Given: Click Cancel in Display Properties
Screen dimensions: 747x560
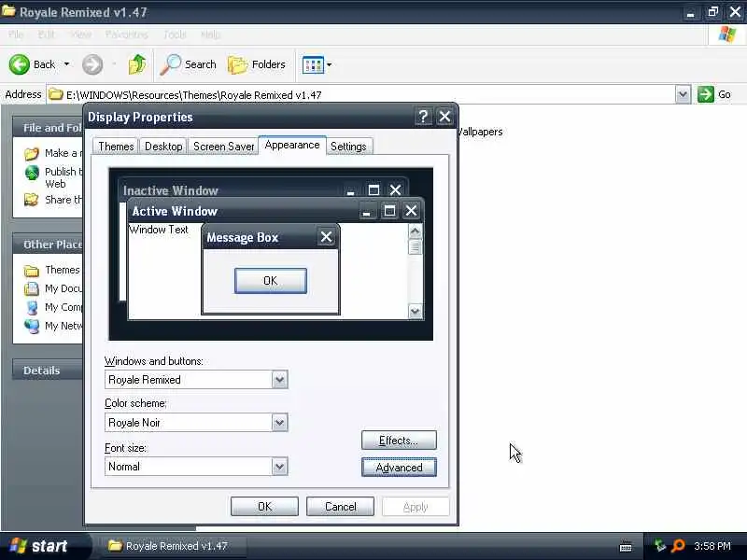Looking at the screenshot, I should pos(340,506).
